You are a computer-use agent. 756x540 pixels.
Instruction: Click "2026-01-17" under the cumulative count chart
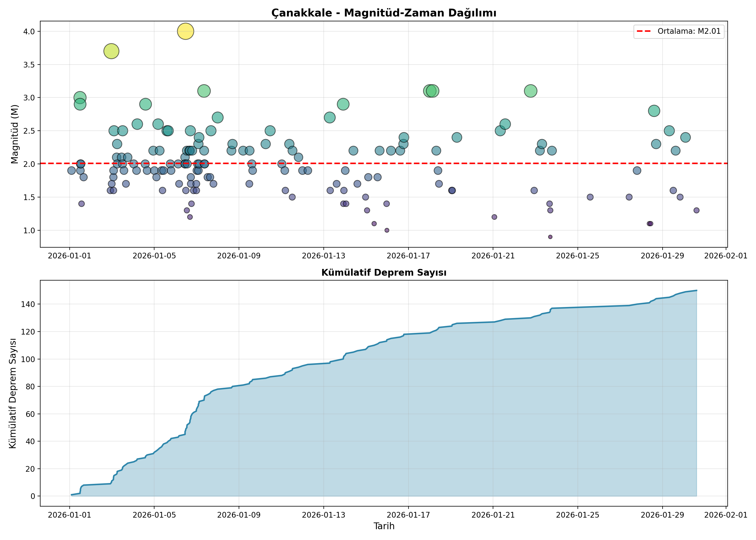[x=408, y=515]
